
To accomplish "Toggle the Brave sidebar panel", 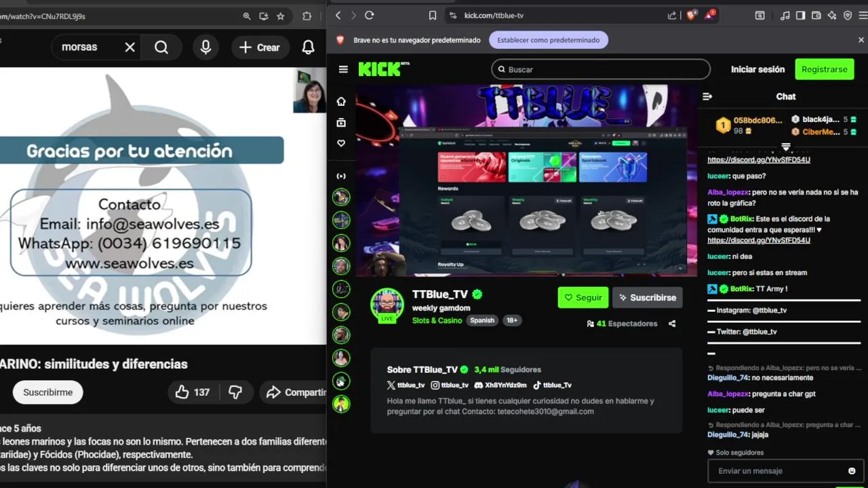I will point(801,15).
